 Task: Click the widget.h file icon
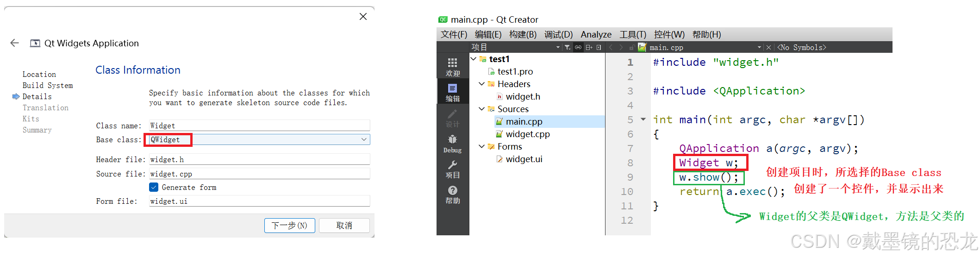click(x=499, y=97)
